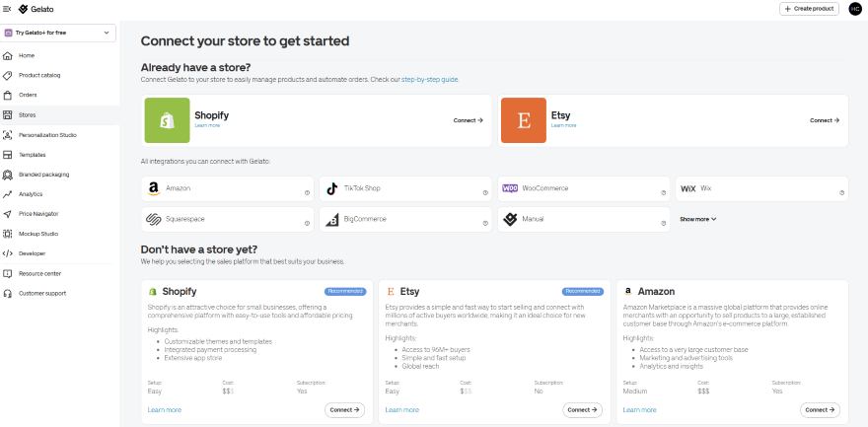The width and height of the screenshot is (868, 427).
Task: Open the Customer support headset icon
Action: [x=8, y=294]
